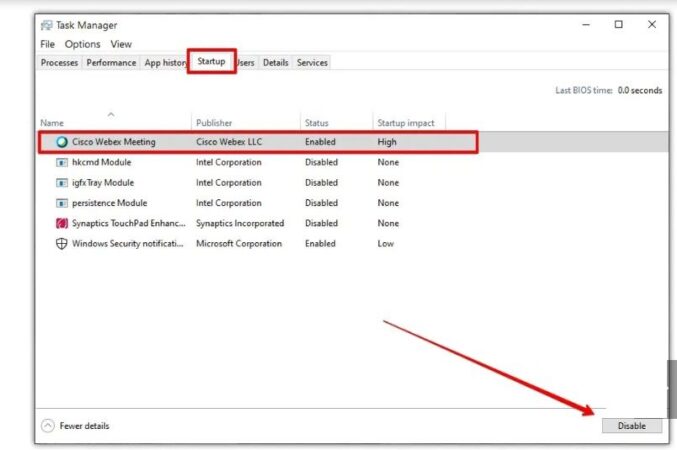Select the igfxTray Module entry
This screenshot has height=450, width=677.
(x=103, y=183)
